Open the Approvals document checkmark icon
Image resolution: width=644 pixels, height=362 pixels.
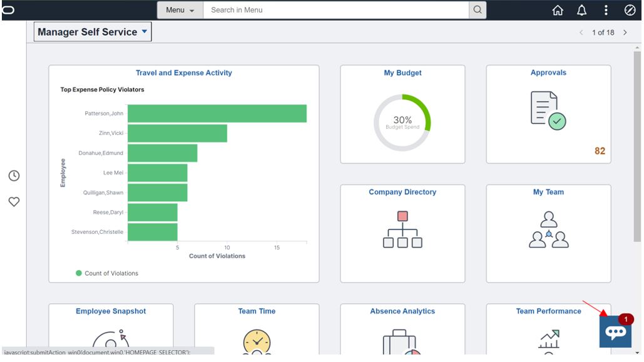point(548,111)
